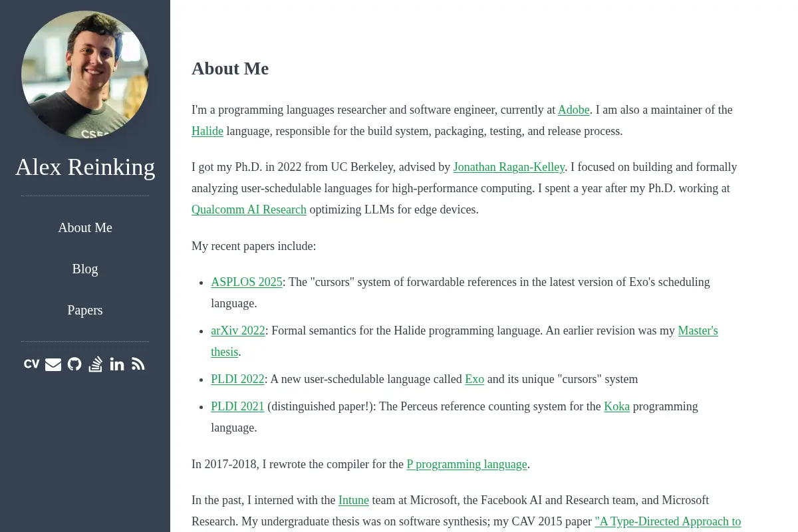Visit Jonathan Ragan-Kelley's link

[509, 167]
